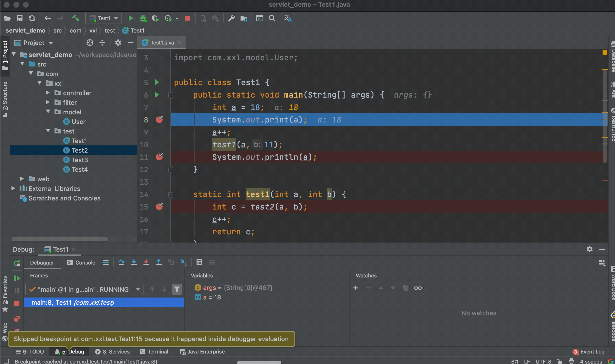Open View Breakpoints icon
The height and width of the screenshot is (364, 615).
click(x=17, y=319)
